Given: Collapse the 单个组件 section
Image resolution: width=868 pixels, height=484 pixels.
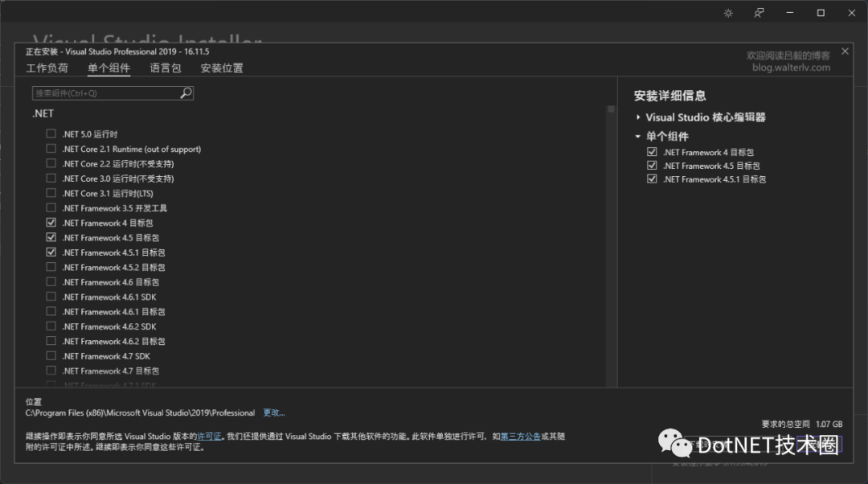Looking at the screenshot, I should pyautogui.click(x=637, y=136).
